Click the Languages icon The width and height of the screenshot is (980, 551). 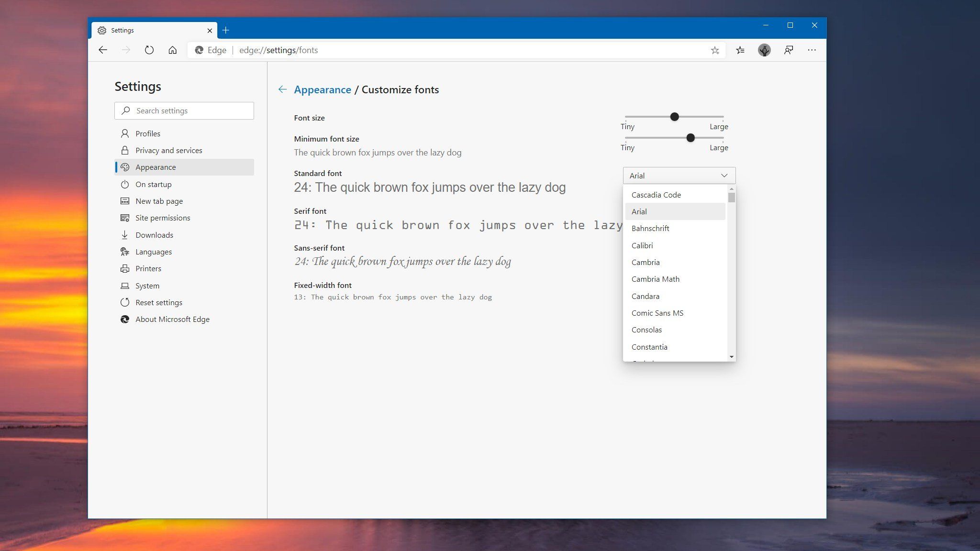[125, 252]
